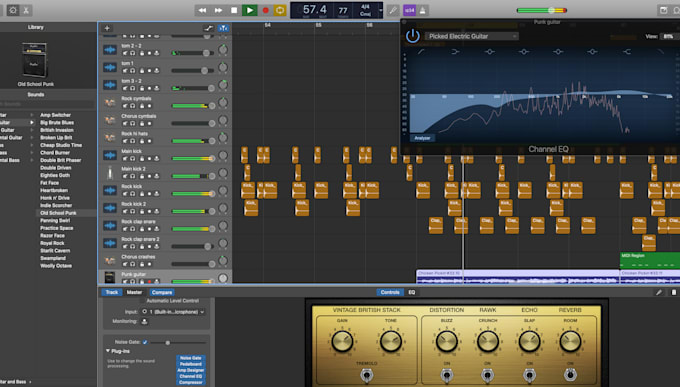680x387 pixels.
Task: Select the Amp Switcher sound
Action: 56,115
